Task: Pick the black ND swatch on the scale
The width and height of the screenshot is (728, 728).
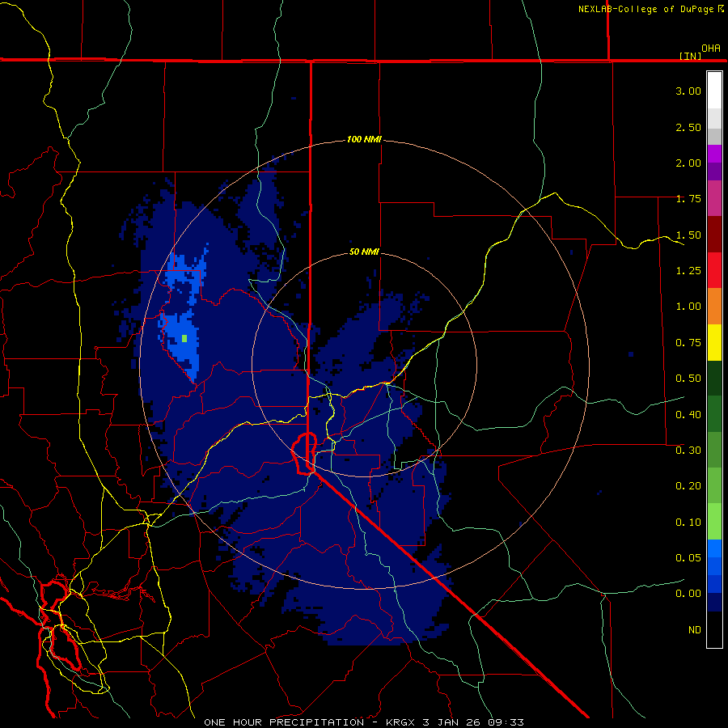Action: click(714, 629)
